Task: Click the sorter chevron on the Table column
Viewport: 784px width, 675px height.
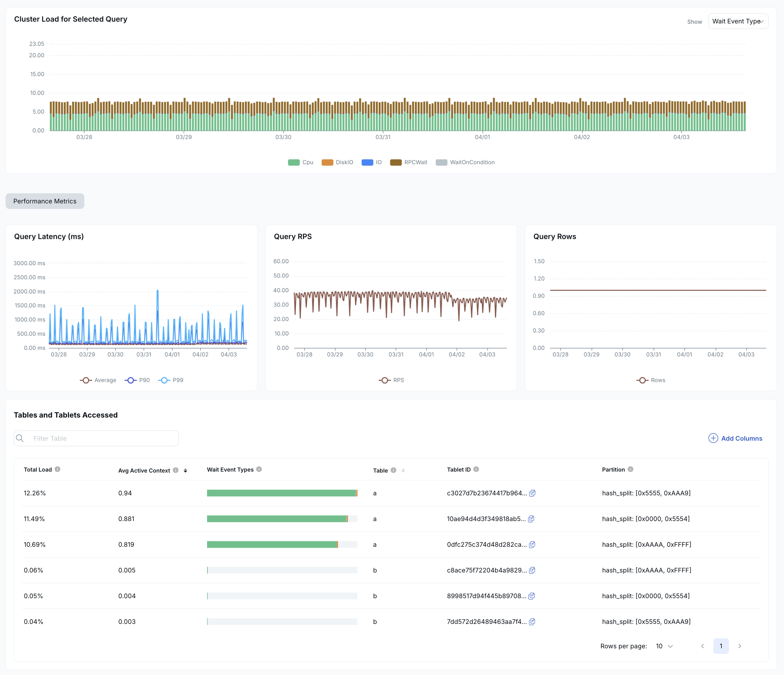Action: (403, 470)
